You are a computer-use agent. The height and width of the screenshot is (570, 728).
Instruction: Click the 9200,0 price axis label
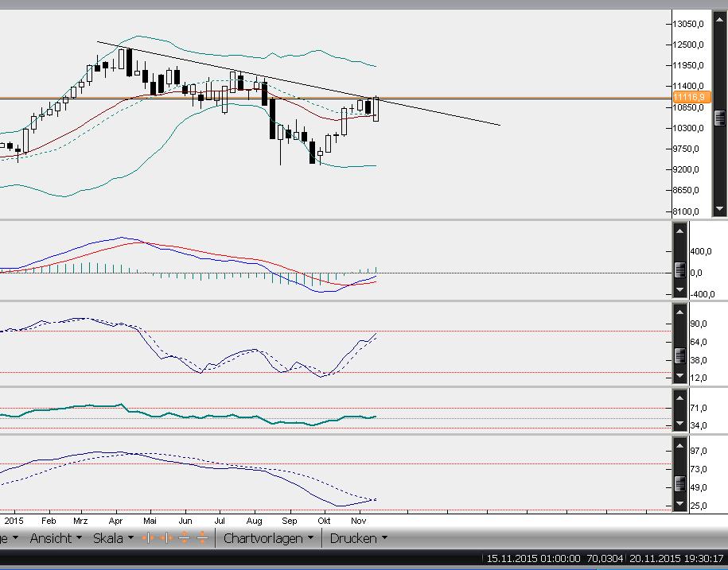686,170
